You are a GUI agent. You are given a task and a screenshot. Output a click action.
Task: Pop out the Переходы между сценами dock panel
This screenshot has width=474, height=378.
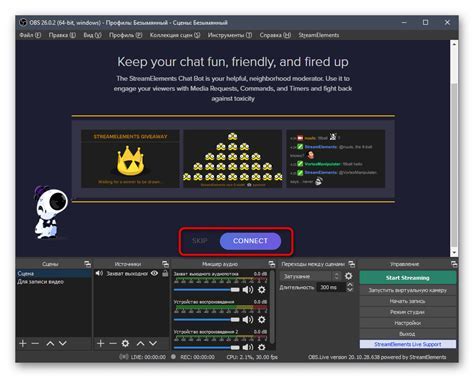[352, 264]
